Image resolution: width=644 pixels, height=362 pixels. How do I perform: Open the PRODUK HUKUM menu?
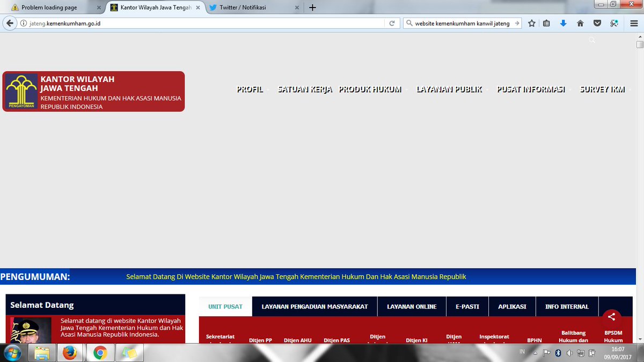(x=370, y=90)
